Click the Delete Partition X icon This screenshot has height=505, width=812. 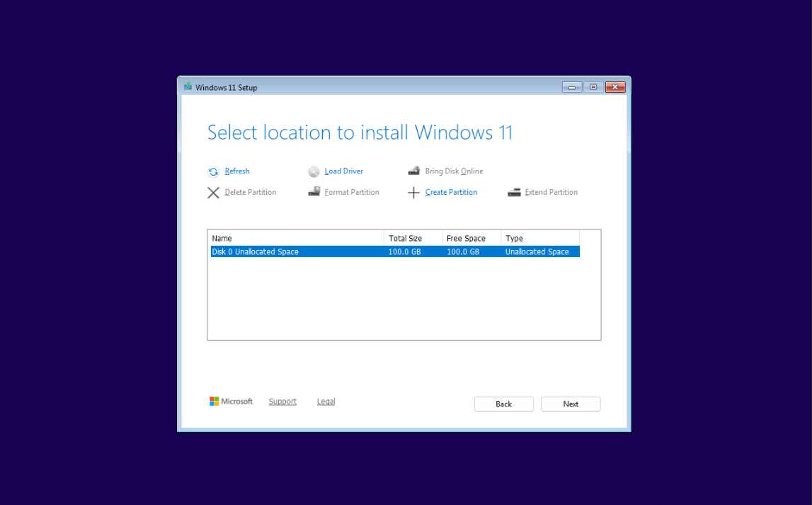click(x=213, y=193)
